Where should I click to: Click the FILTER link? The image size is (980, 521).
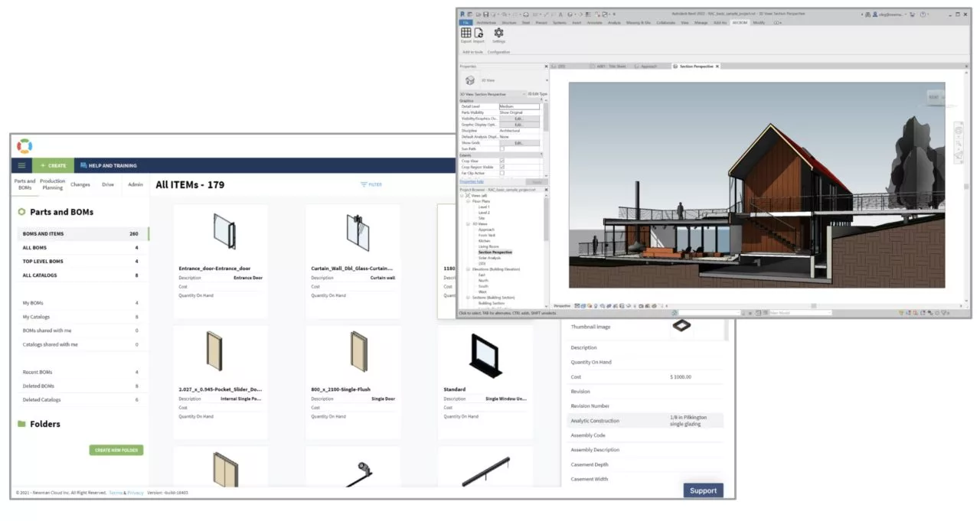(371, 184)
